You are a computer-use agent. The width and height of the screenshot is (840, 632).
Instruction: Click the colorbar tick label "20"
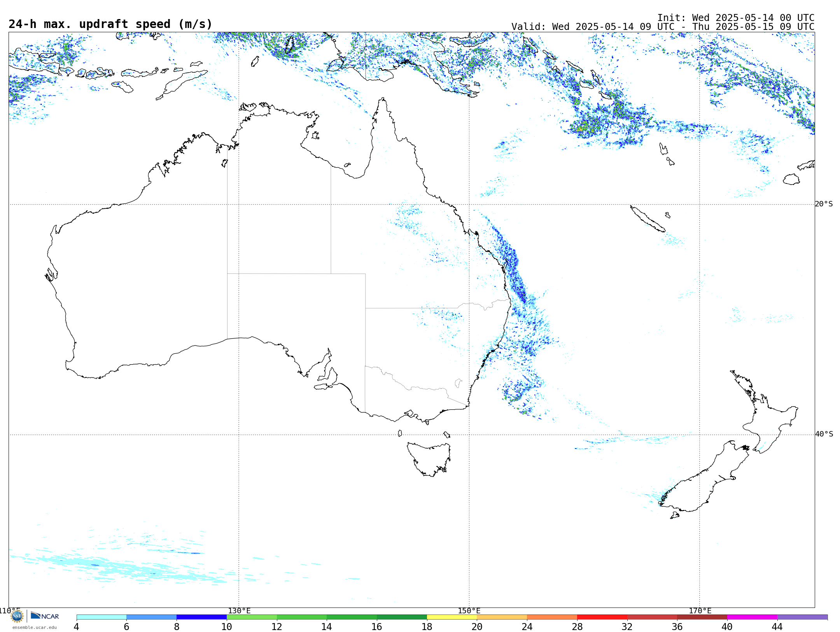point(477,627)
